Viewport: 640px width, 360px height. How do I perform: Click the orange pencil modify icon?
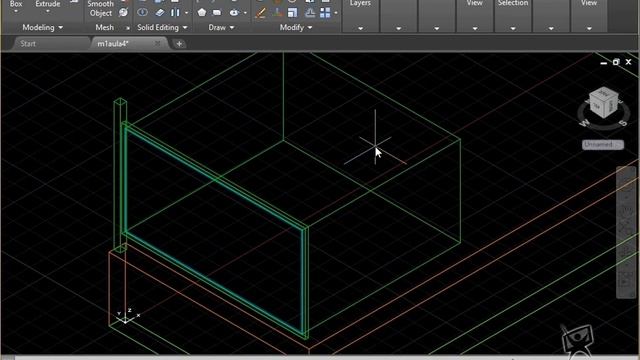(x=260, y=13)
